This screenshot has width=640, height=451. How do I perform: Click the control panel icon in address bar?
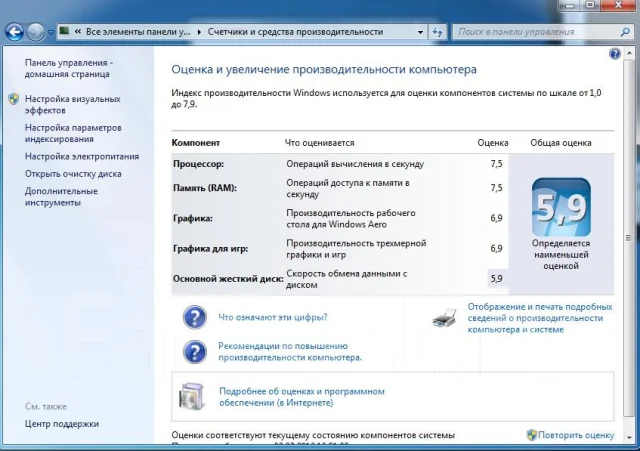pos(64,31)
